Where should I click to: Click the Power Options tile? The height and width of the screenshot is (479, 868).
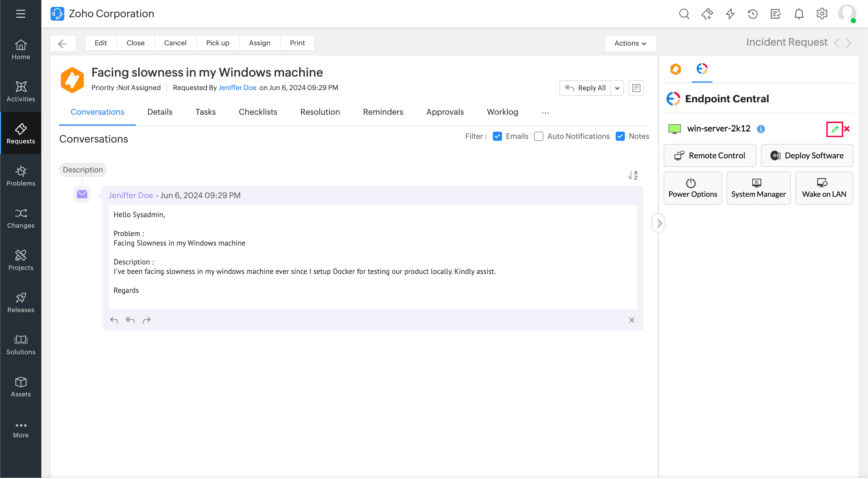(x=692, y=188)
